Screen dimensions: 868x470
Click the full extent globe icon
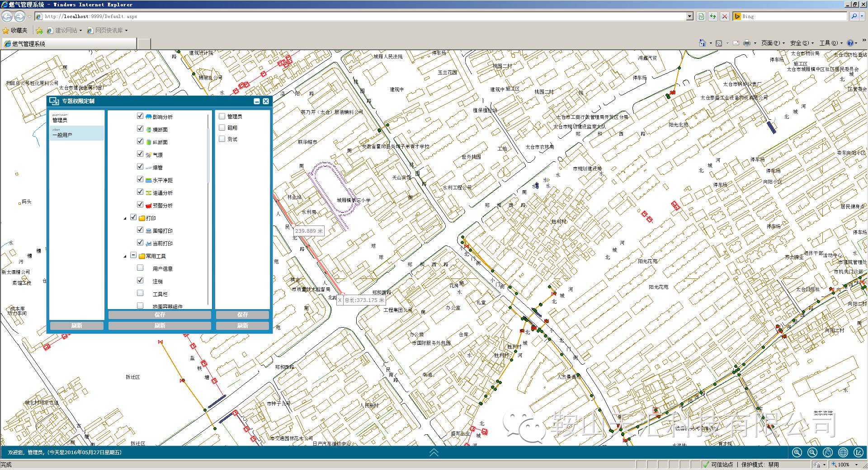click(843, 452)
